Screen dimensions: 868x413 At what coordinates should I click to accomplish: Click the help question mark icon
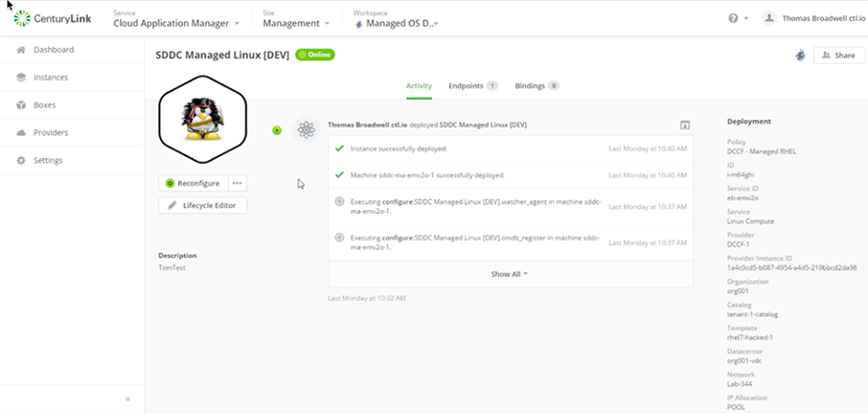(x=734, y=18)
